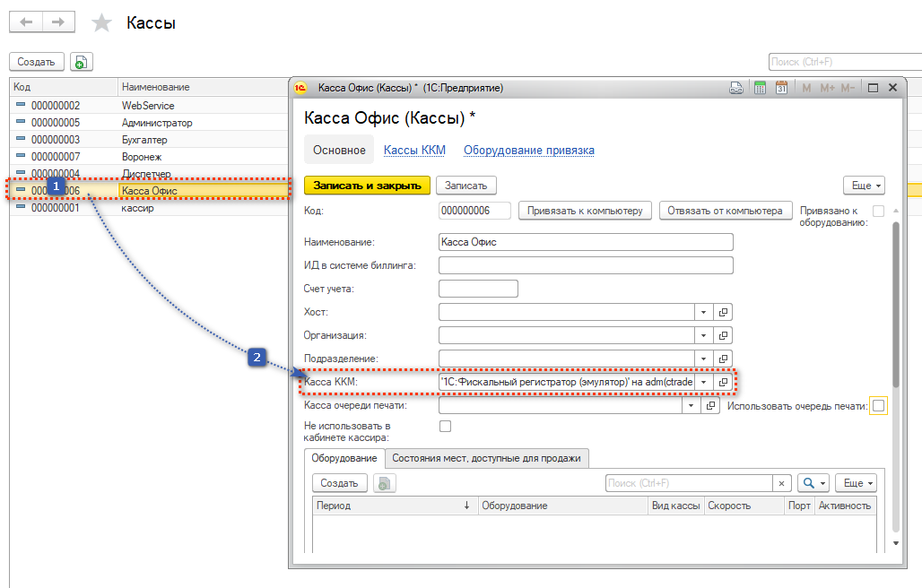The width and height of the screenshot is (922, 588).
Task: Click the open icon for Организация field
Action: click(724, 335)
